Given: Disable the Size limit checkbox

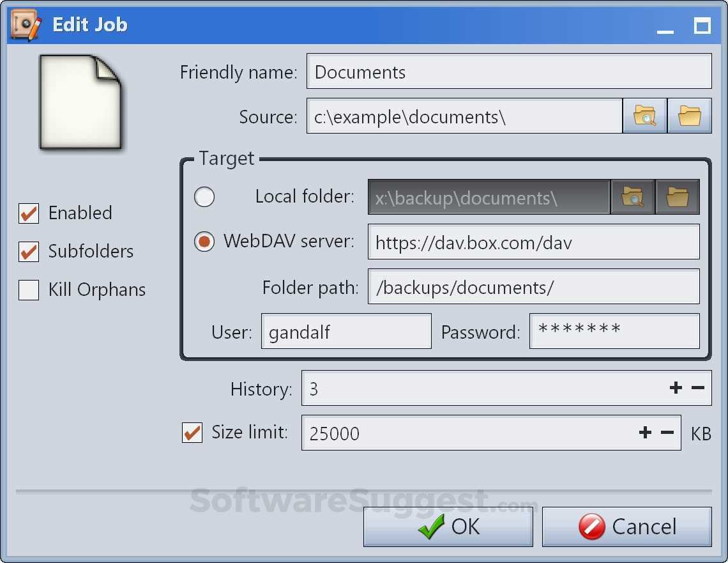Looking at the screenshot, I should pyautogui.click(x=192, y=433).
